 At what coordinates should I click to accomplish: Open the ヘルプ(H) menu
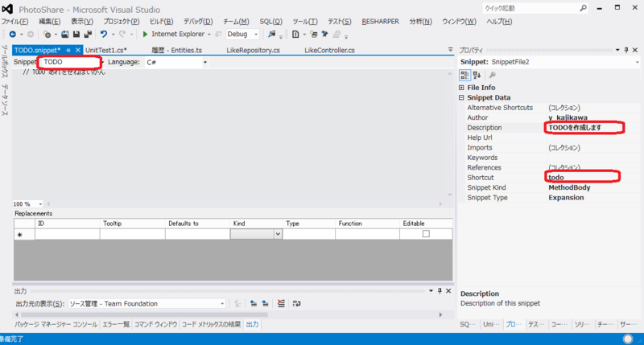tap(499, 22)
